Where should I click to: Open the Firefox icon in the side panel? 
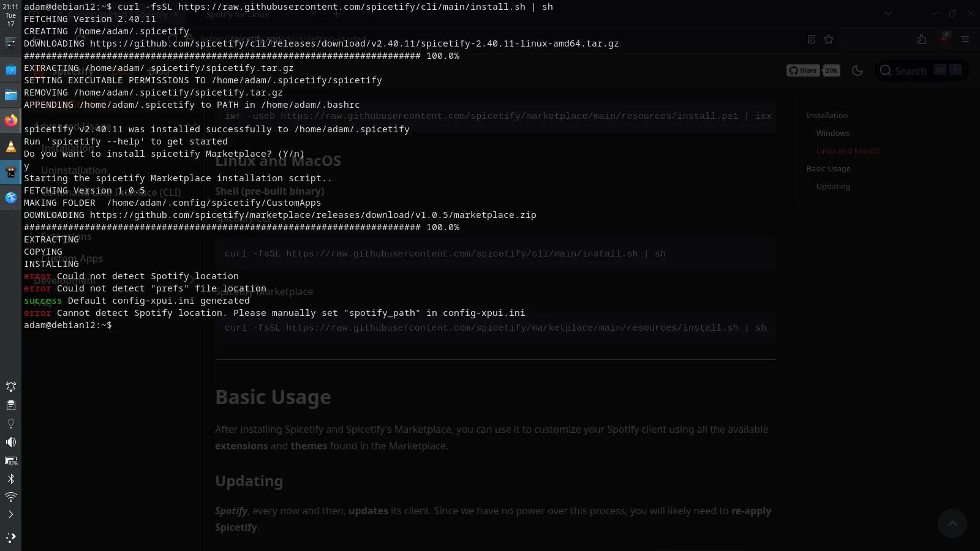pyautogui.click(x=10, y=121)
